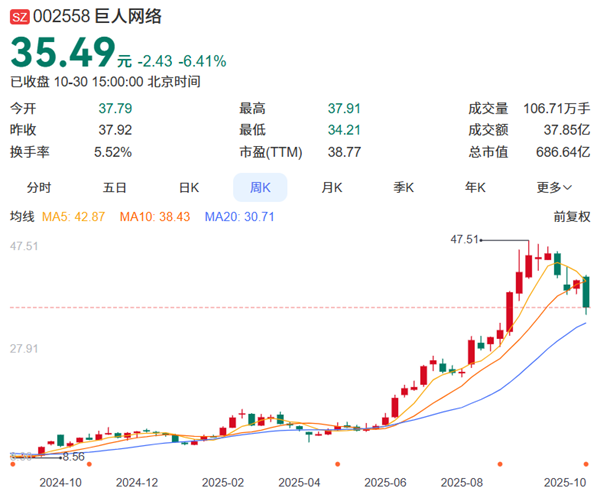Switch to the 月K monthly tab

pos(332,188)
